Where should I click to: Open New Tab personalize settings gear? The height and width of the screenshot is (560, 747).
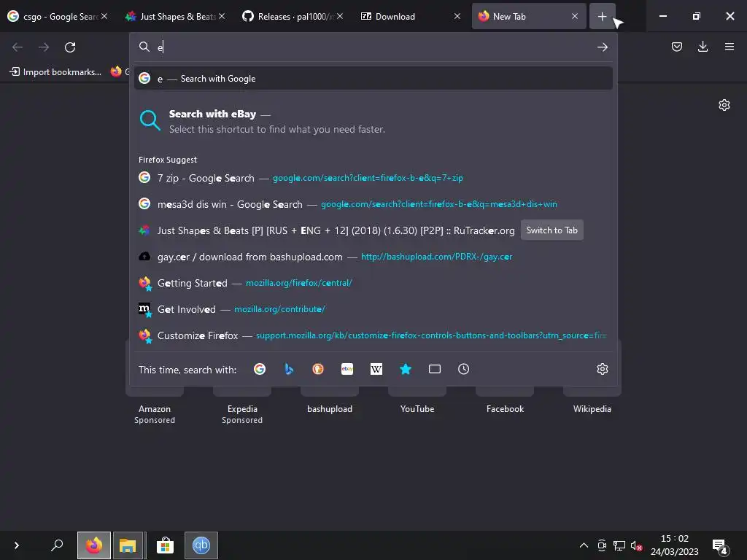click(724, 105)
